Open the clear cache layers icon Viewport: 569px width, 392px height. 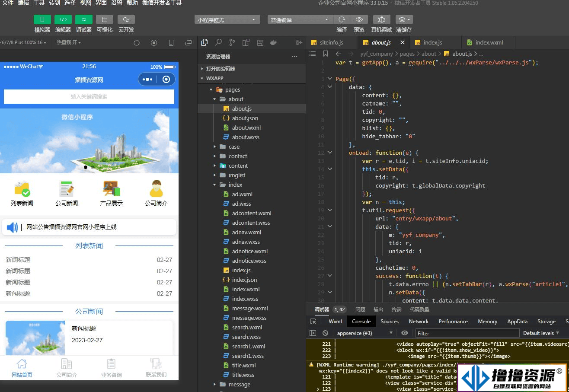pyautogui.click(x=404, y=19)
